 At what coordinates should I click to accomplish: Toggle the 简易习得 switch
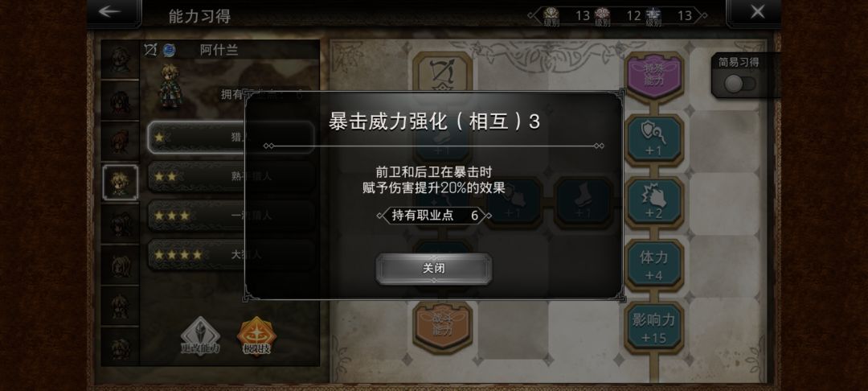(741, 84)
